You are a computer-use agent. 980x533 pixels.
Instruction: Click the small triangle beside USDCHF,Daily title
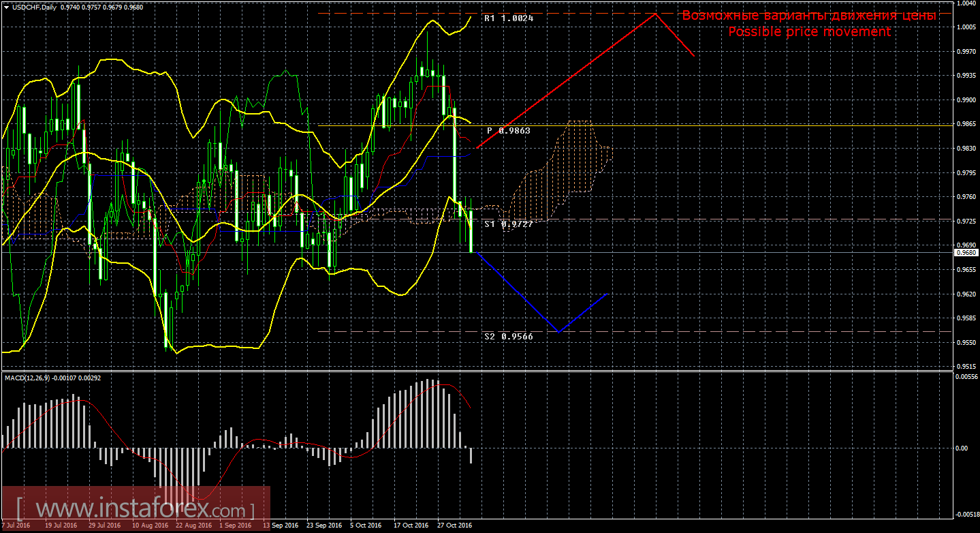tap(6, 6)
